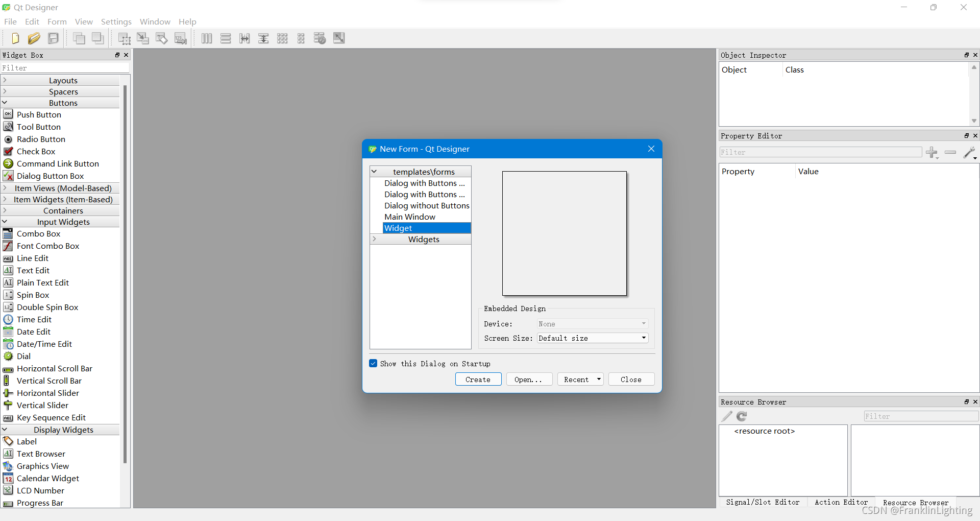
Task: Click the Open... button
Action: (529, 380)
